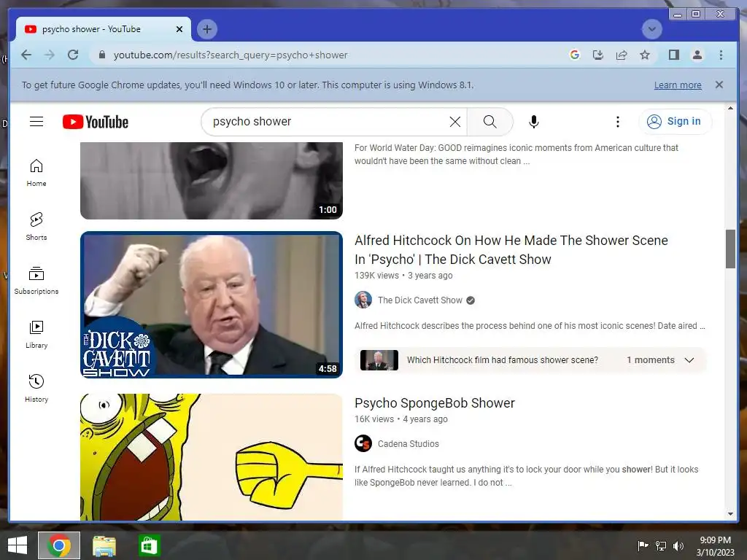The height and width of the screenshot is (560, 747).
Task: Visit the Cadena Studios channel name
Action: coord(409,444)
